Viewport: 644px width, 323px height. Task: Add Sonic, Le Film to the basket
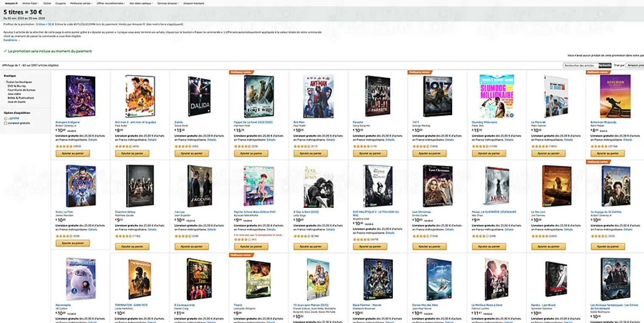click(x=72, y=243)
